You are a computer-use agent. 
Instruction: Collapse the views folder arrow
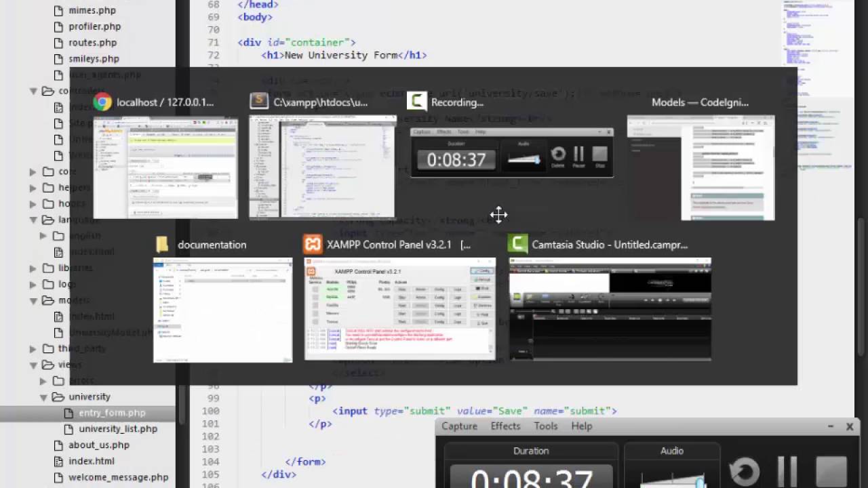33,365
